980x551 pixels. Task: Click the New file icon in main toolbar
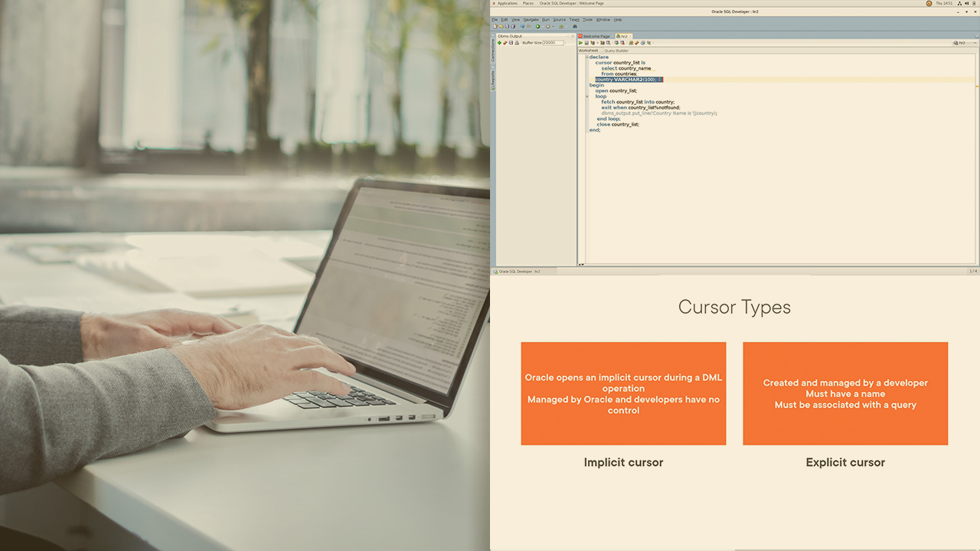[495, 26]
